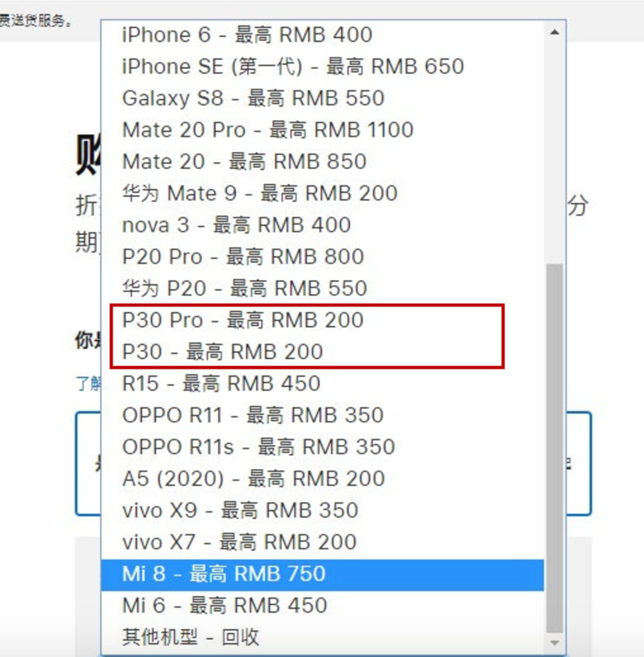Select Mate 20 RMB 850 entry
The height and width of the screenshot is (657, 644).
point(323,161)
